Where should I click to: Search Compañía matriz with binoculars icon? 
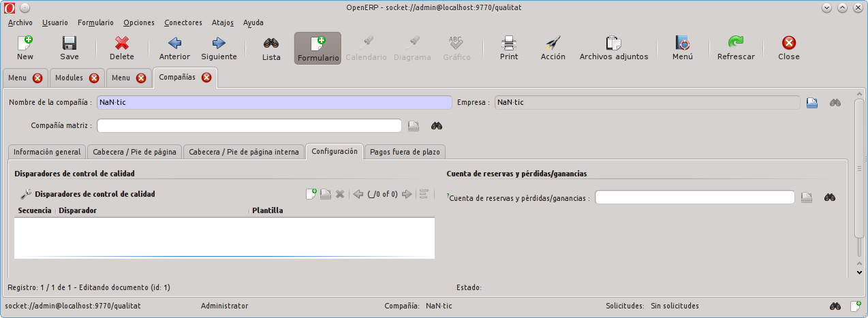(437, 126)
